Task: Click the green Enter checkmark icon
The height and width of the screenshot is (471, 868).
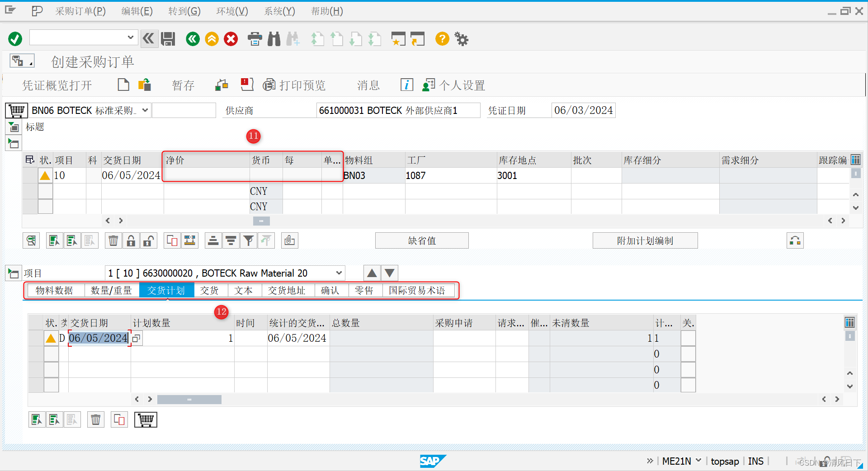Action: 15,39
